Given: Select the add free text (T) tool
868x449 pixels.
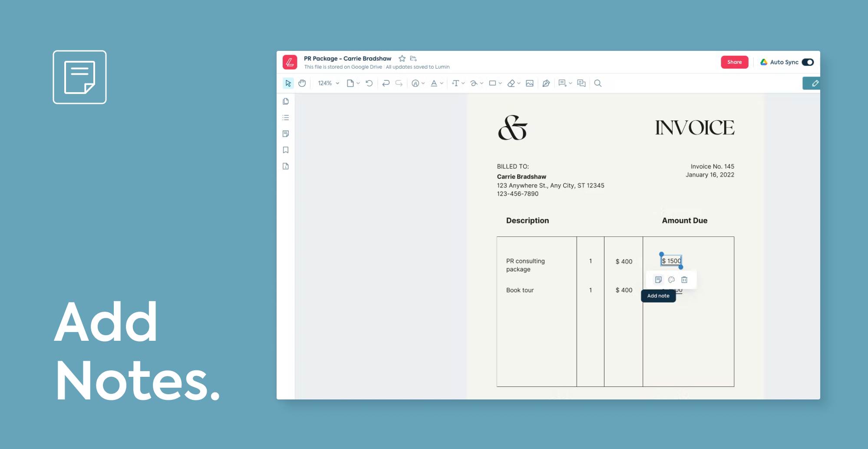Looking at the screenshot, I should (455, 83).
